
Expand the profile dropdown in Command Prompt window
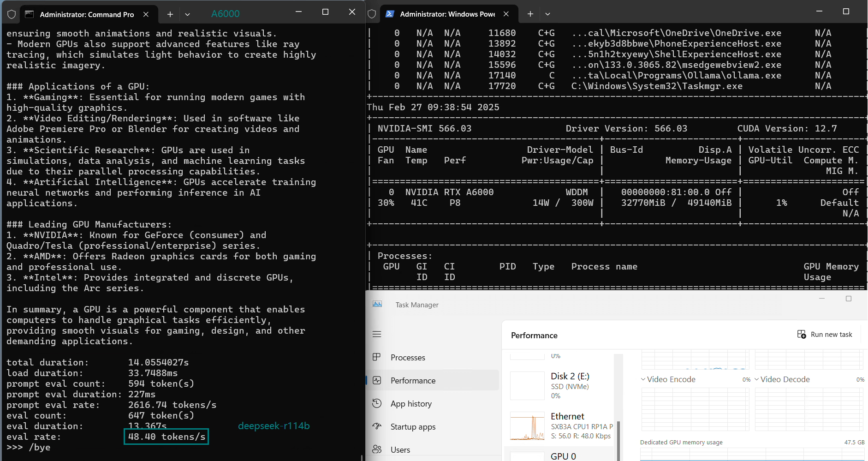(x=187, y=14)
